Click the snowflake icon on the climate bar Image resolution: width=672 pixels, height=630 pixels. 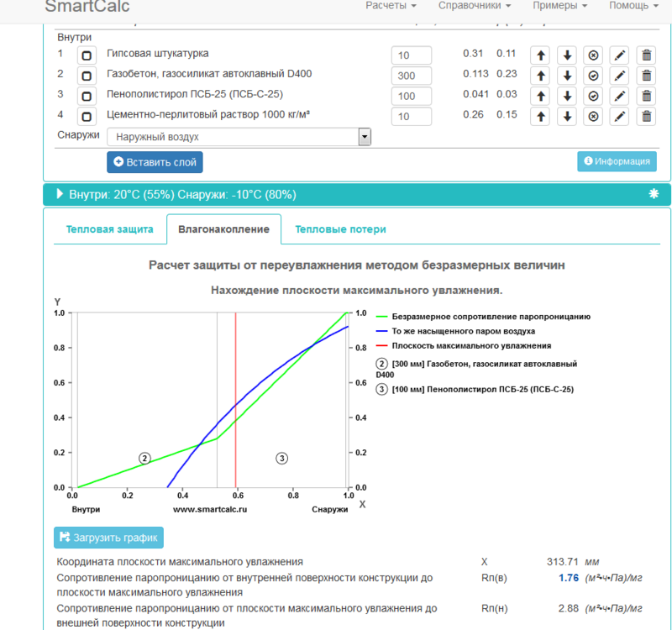(654, 194)
